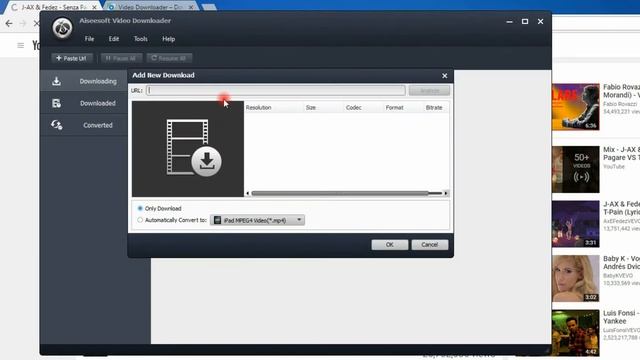This screenshot has height=360, width=640.
Task: Select the Downloaded sidebar tab
Action: click(84, 103)
